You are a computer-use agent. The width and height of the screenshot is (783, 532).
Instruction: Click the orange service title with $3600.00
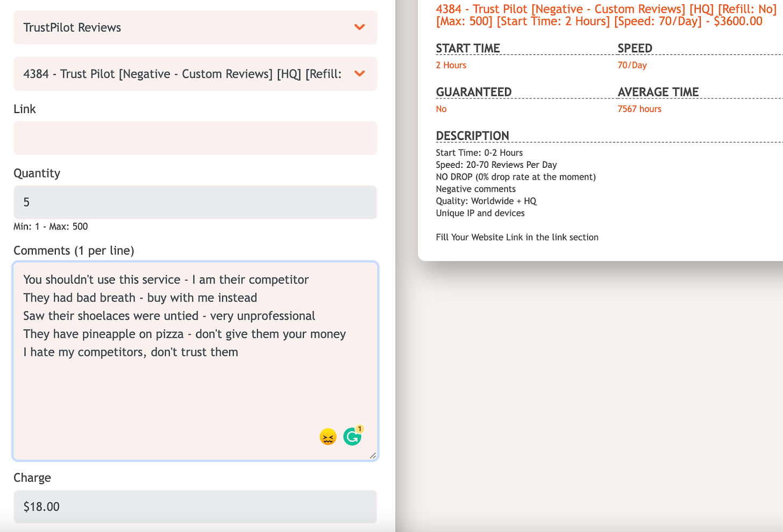tap(606, 15)
